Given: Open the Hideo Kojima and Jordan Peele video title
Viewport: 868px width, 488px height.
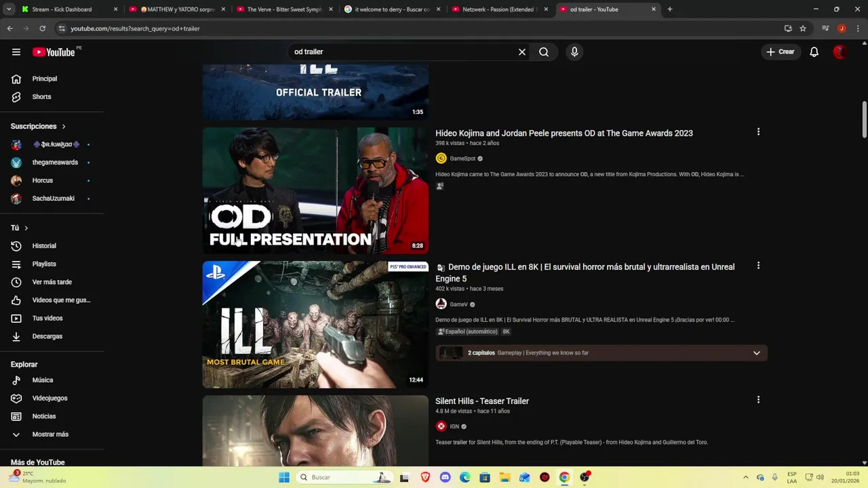Looking at the screenshot, I should 564,134.
